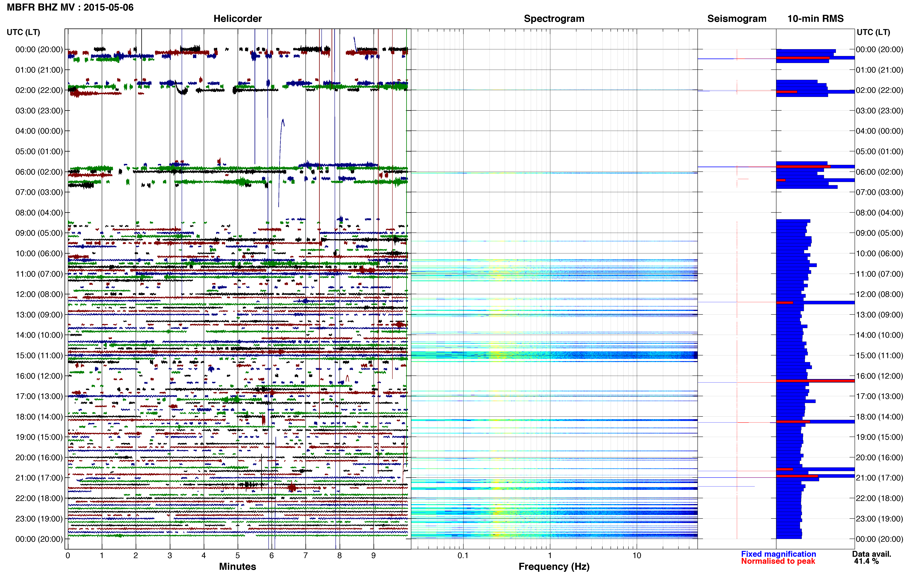Click helicorder minute tick label 0

68,555
